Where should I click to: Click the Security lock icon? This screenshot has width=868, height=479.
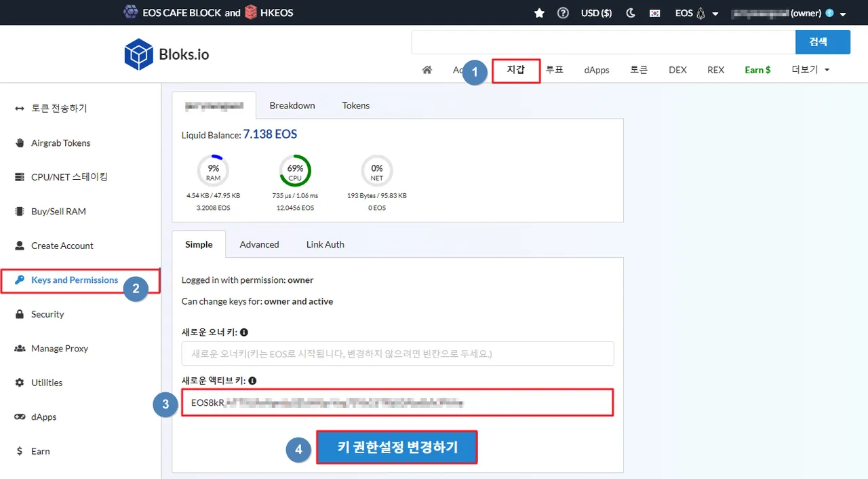(x=20, y=314)
